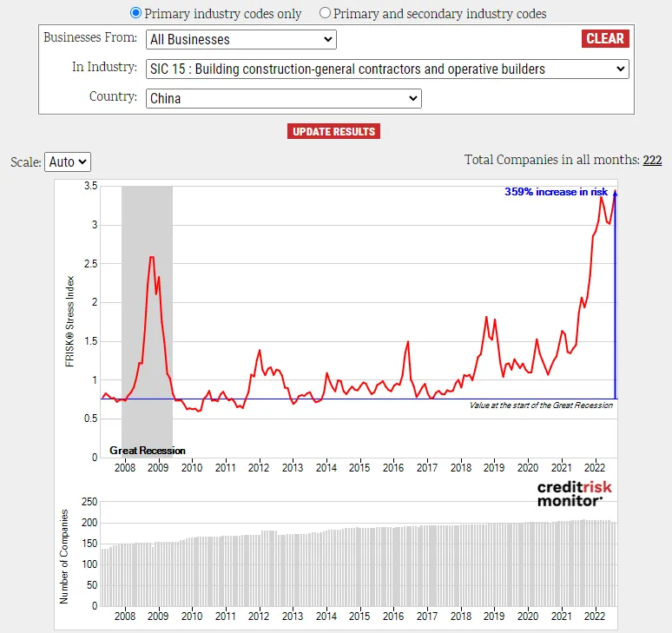Open the Businesses From dropdown
Viewport: 672px width, 633px height.
[240, 39]
